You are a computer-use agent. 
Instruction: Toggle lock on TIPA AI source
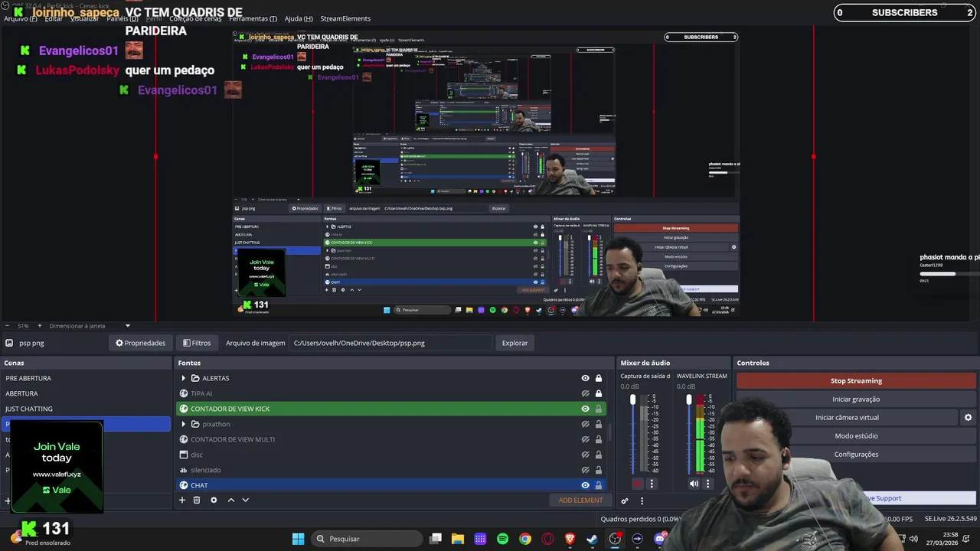[x=599, y=393]
